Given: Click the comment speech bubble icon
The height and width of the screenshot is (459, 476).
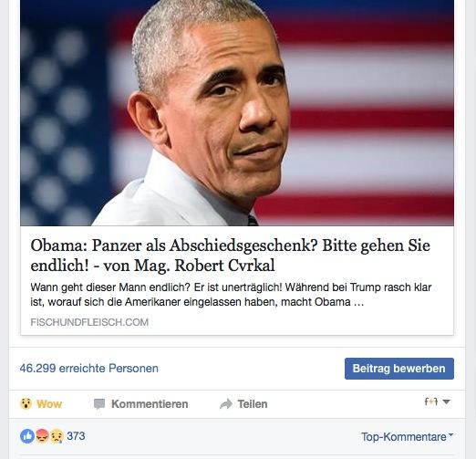Looking at the screenshot, I should click(x=99, y=404).
